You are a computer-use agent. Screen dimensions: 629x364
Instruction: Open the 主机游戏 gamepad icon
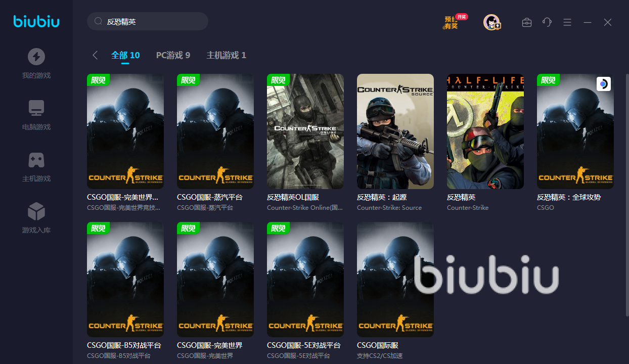(x=36, y=160)
